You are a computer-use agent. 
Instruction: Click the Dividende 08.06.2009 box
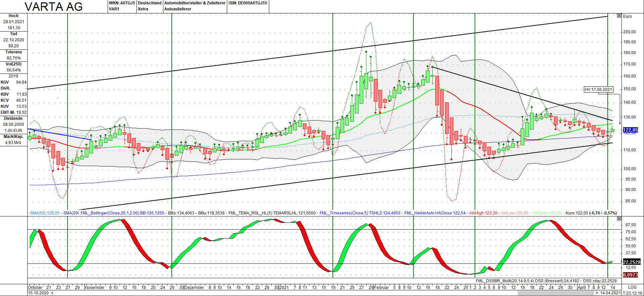[x=14, y=125]
